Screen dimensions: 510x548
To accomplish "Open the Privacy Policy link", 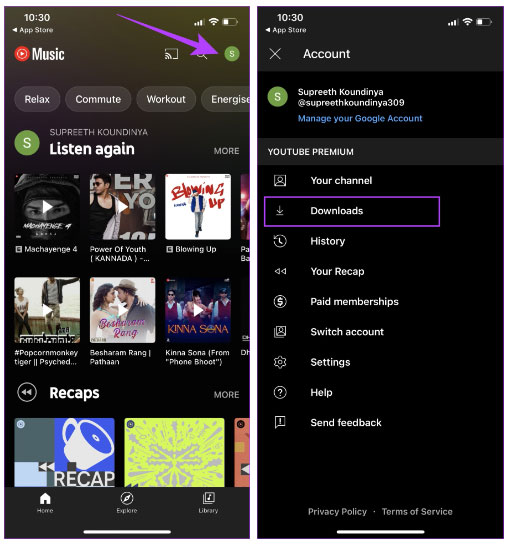I will point(337,512).
